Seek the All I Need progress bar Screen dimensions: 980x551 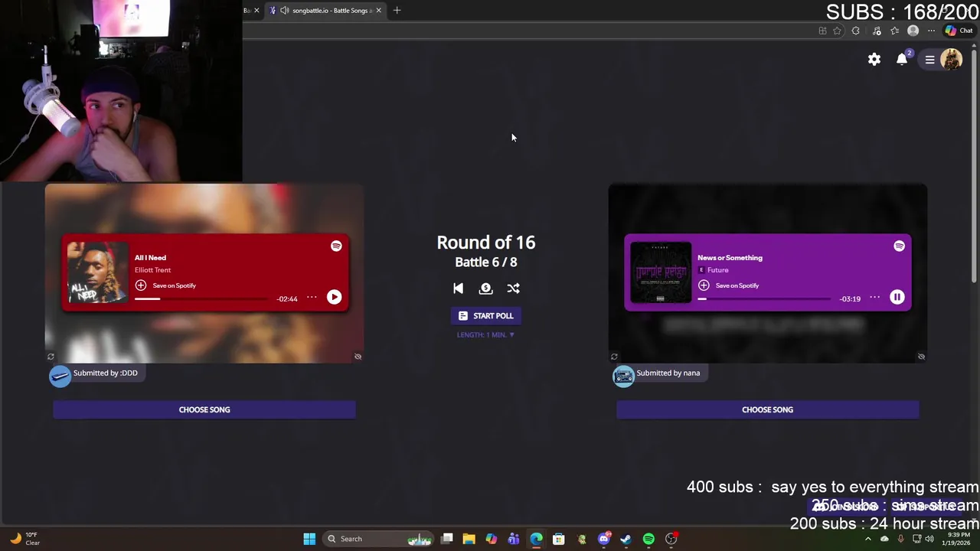tap(202, 298)
